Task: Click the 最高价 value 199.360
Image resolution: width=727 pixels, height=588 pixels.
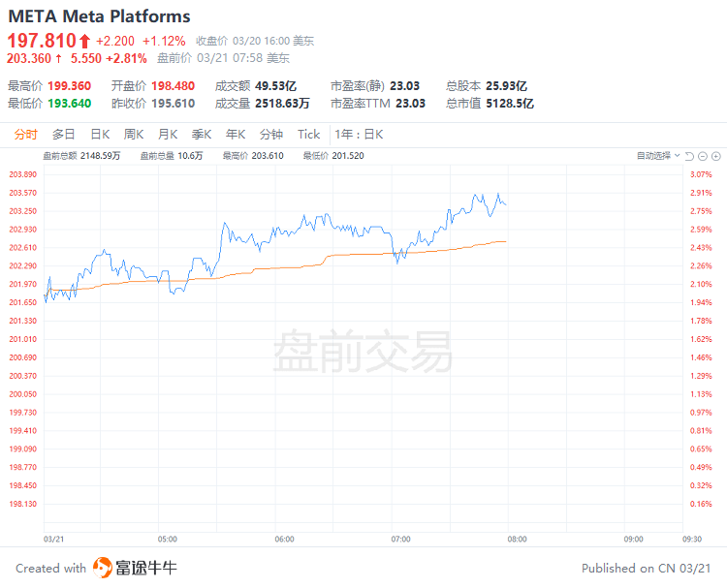Action: (70, 85)
